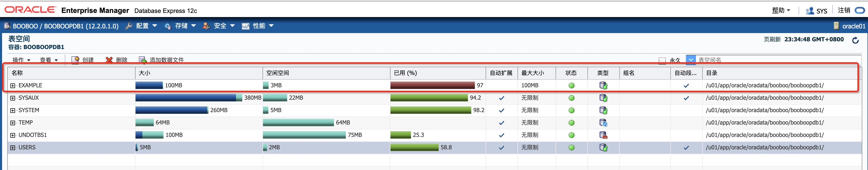
Task: Open the Storage (存储) menu
Action: click(x=181, y=26)
